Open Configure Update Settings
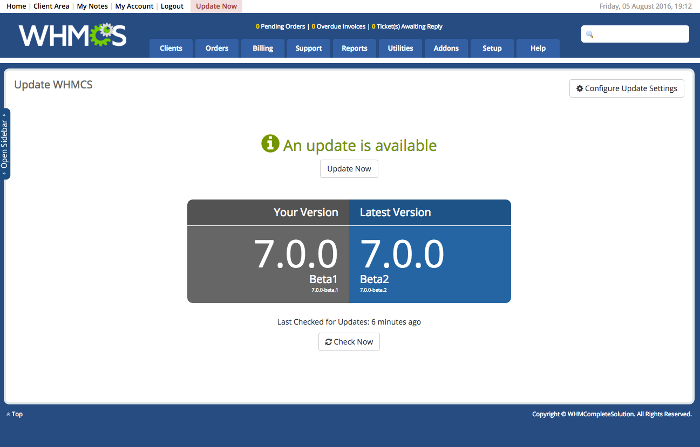This screenshot has height=447, width=700. click(626, 88)
